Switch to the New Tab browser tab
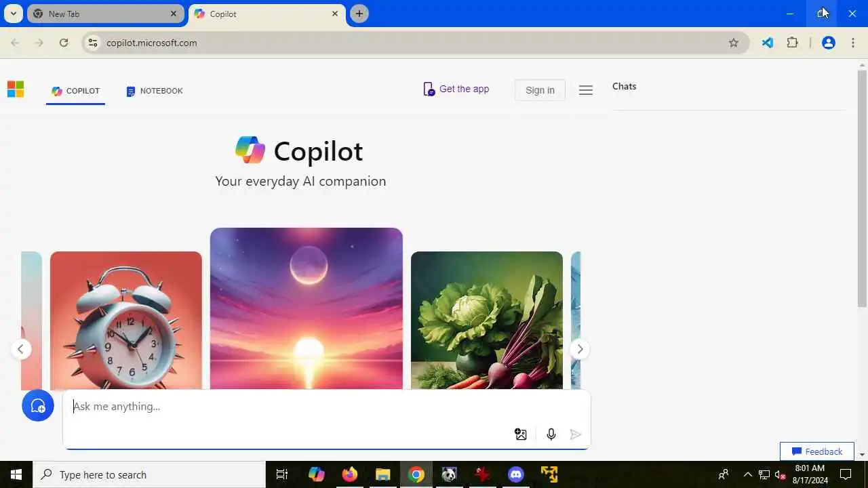Screen dimensions: 868x488 pyautogui.click(x=105, y=14)
